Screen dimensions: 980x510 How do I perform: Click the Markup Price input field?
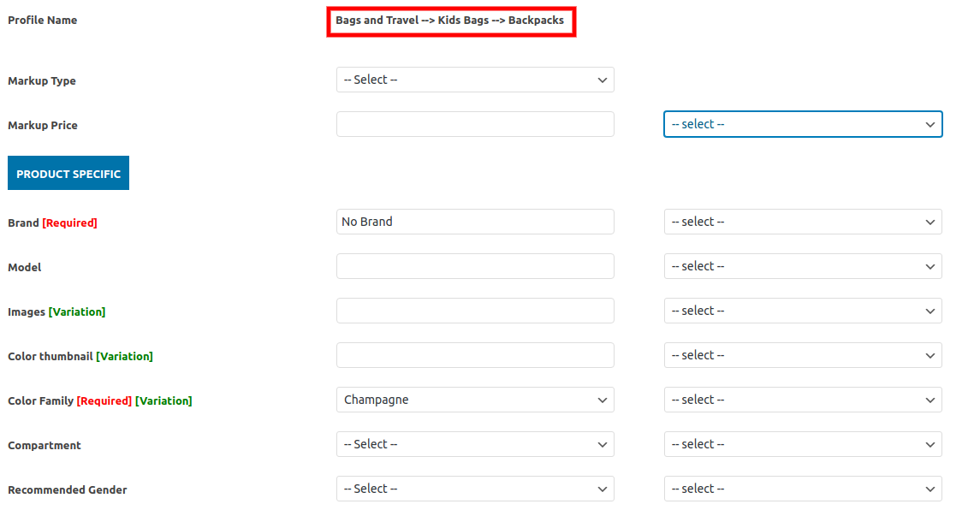(x=475, y=124)
